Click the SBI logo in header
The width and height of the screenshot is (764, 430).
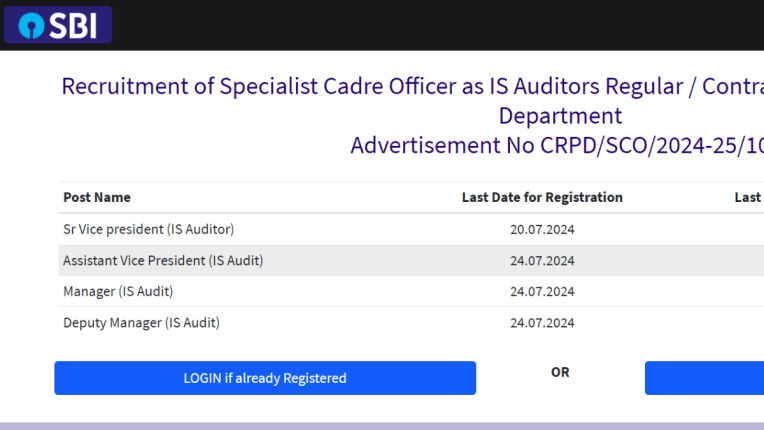click(x=57, y=24)
